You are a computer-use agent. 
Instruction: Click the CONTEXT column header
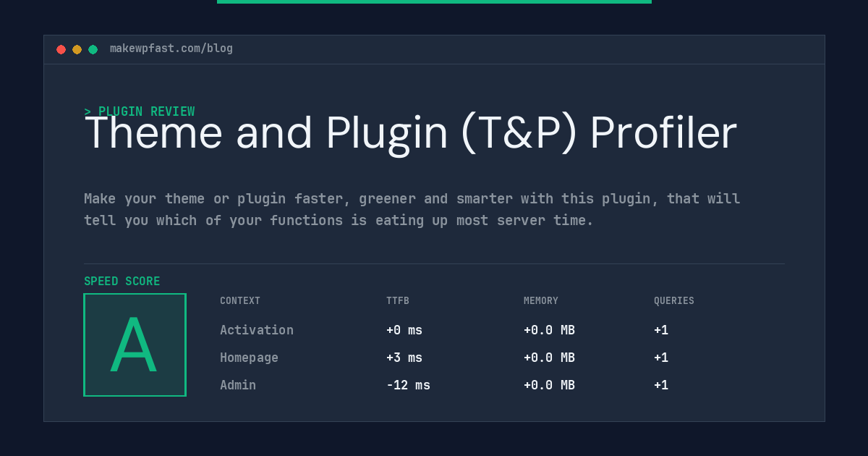point(240,301)
